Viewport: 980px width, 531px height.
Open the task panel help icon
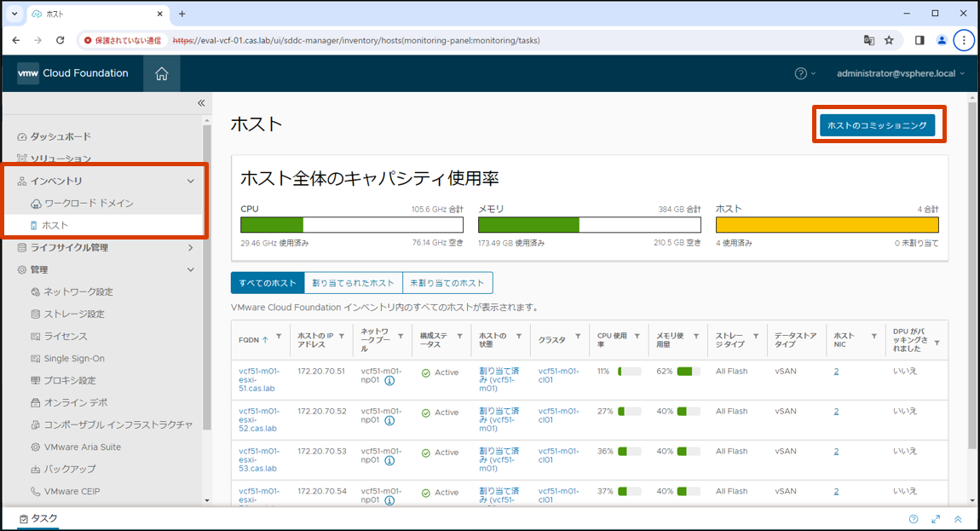pyautogui.click(x=914, y=519)
